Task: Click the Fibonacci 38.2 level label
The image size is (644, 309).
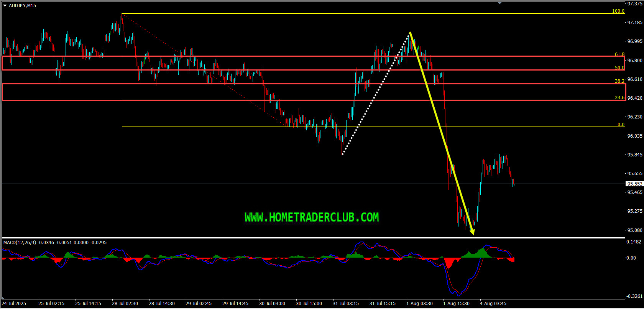Action: point(619,81)
